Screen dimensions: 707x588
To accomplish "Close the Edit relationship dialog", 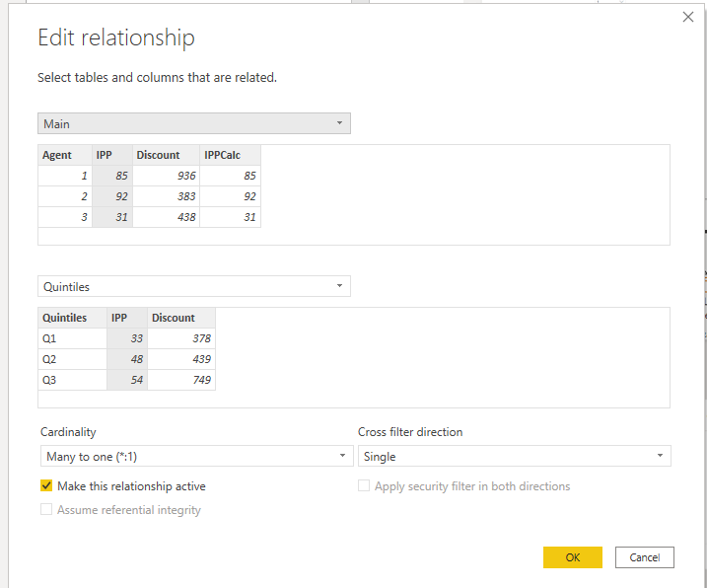I will pyautogui.click(x=687, y=17).
